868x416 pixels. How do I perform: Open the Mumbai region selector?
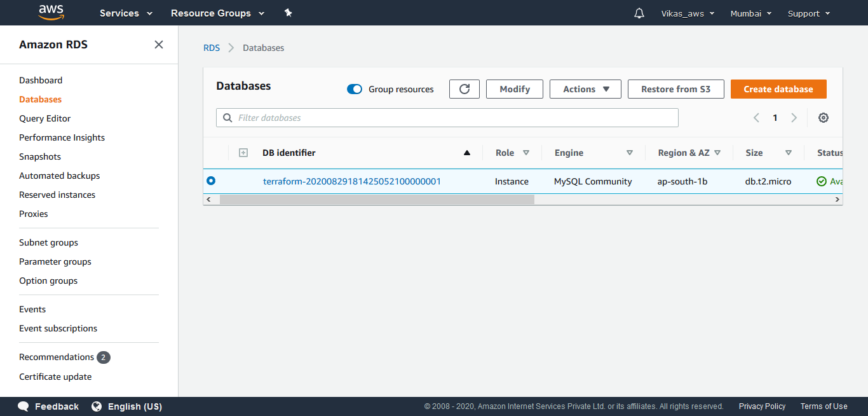click(x=751, y=13)
